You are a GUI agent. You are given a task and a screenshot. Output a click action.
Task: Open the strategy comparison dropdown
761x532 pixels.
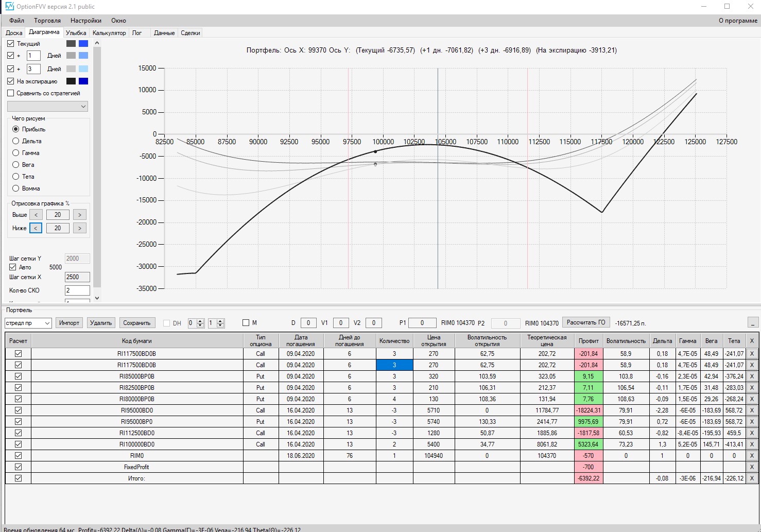click(47, 107)
